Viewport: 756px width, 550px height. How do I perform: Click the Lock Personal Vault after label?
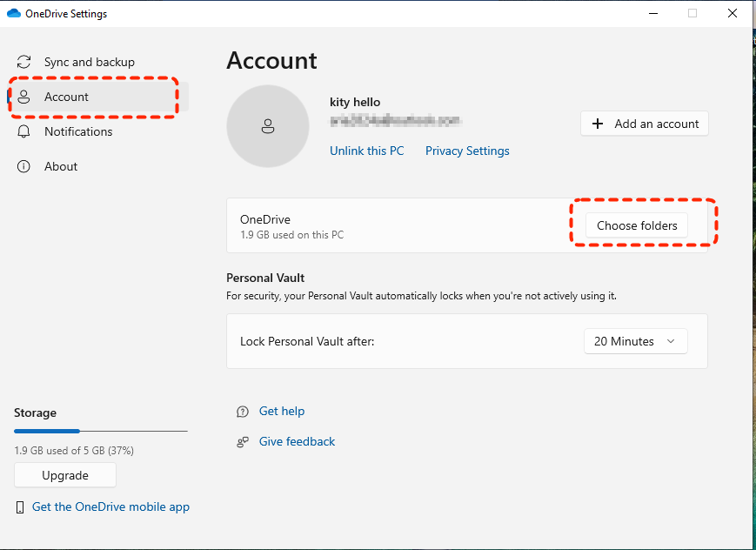307,342
